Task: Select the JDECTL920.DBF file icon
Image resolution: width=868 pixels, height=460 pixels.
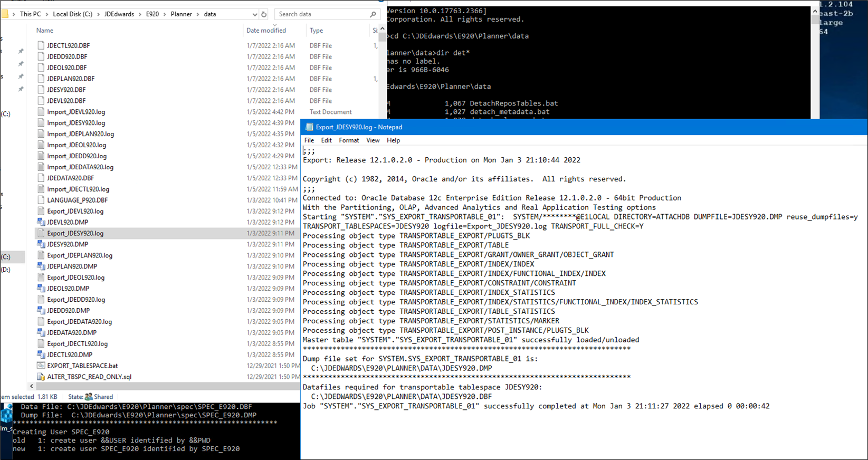Action: [x=41, y=45]
